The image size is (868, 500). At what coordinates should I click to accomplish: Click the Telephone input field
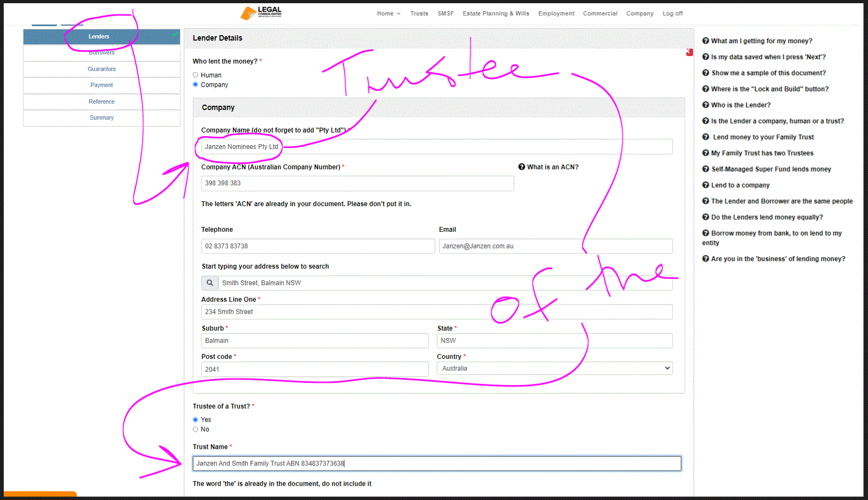[318, 246]
